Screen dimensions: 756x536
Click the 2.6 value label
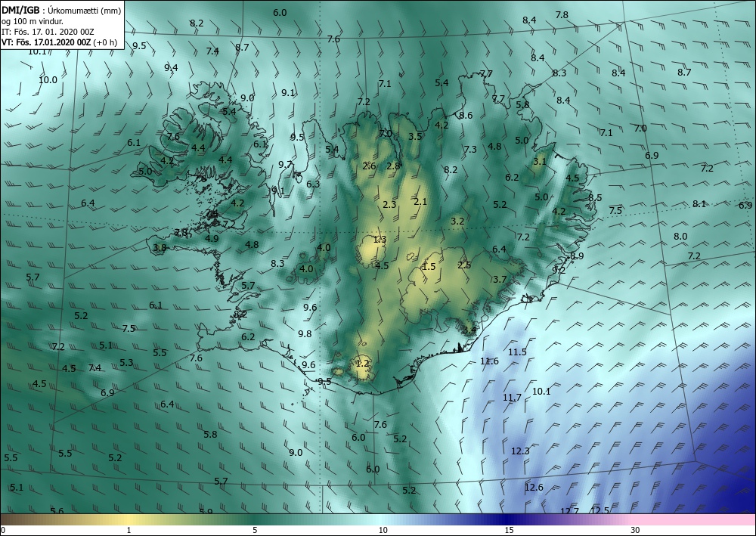369,166
